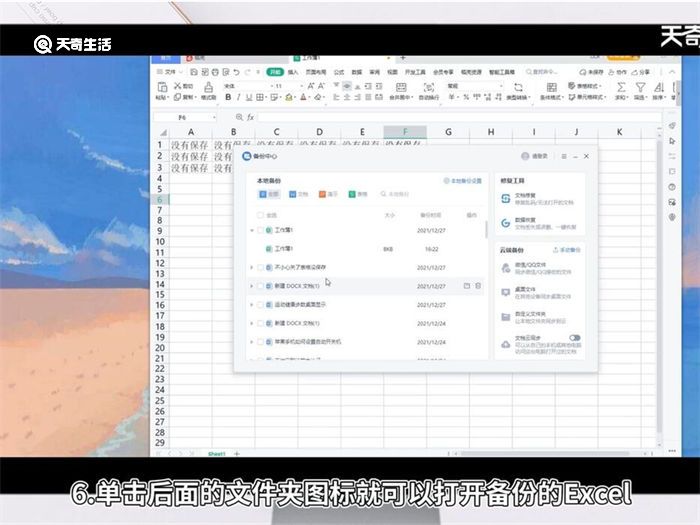The image size is (700, 525).
Task: Open the font name dropdown
Action: coord(271,86)
